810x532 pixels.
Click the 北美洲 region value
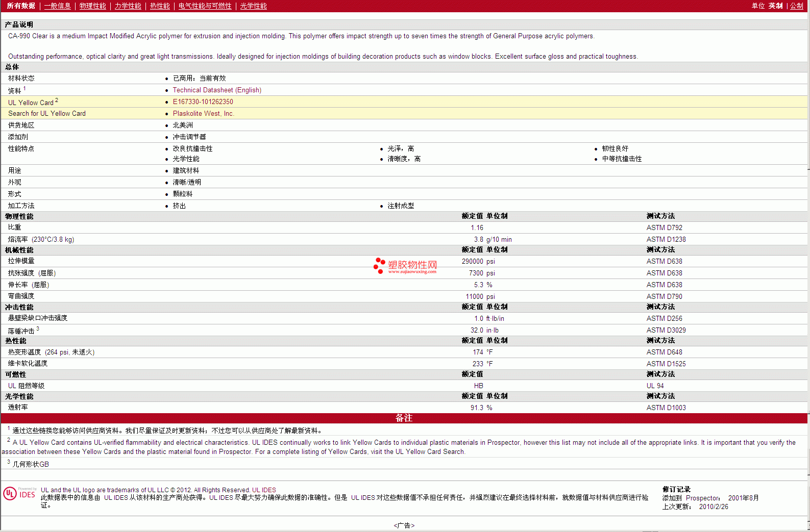point(183,125)
